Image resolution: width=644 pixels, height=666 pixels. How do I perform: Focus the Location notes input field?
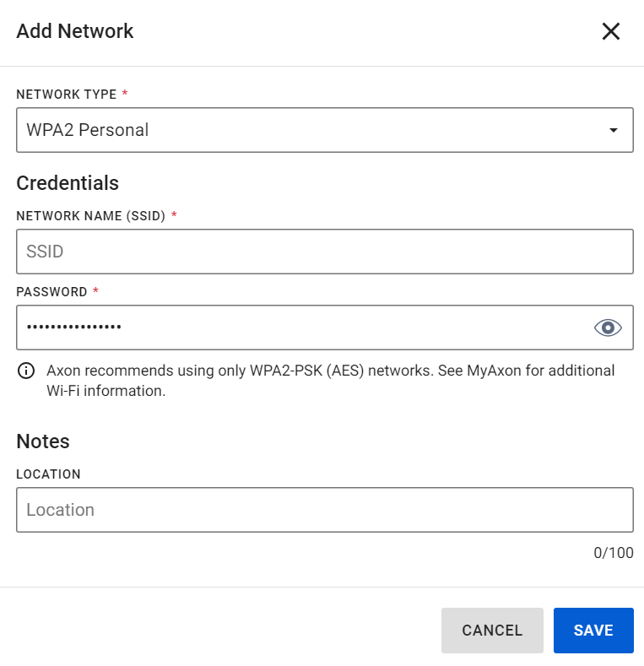(324, 510)
